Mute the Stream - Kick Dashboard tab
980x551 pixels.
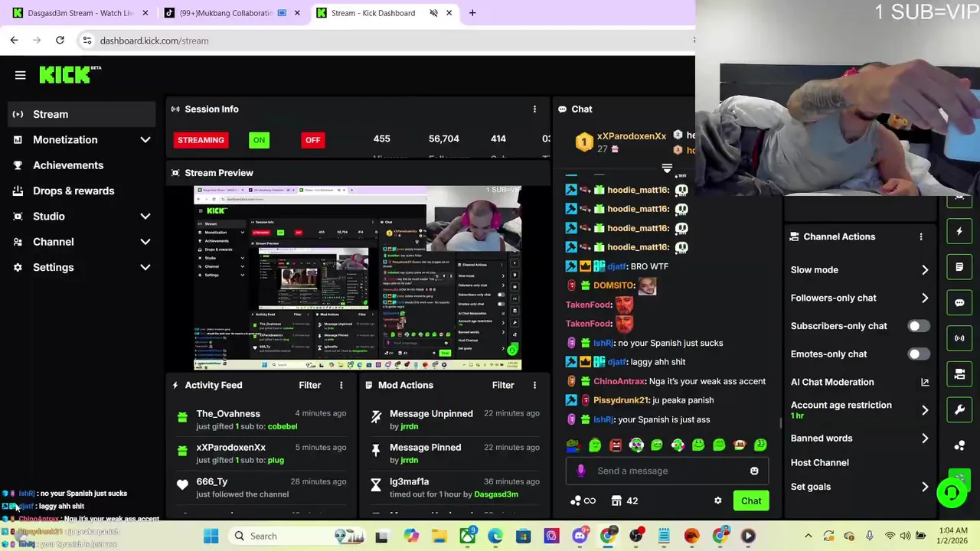pyautogui.click(x=433, y=13)
